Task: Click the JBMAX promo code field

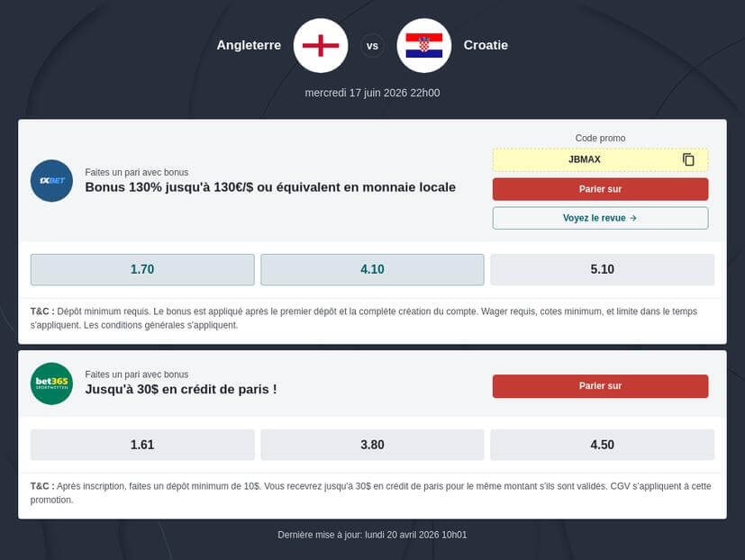Action: 585,159
